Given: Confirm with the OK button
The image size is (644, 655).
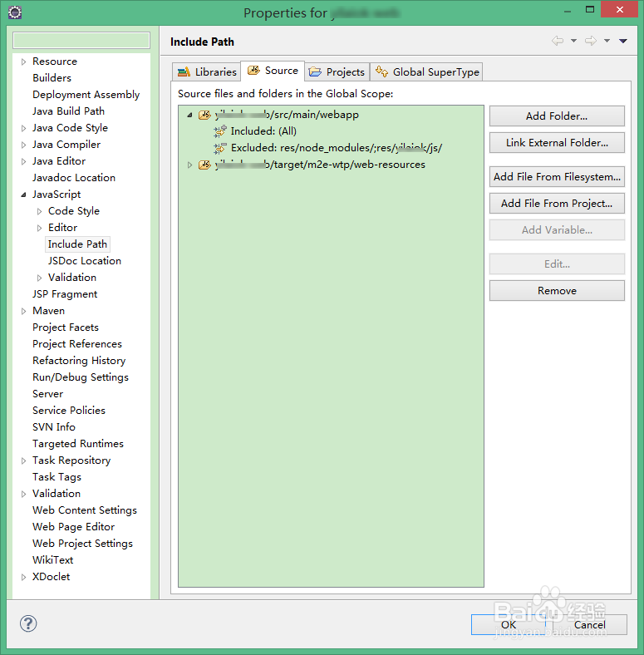Looking at the screenshot, I should (x=509, y=624).
